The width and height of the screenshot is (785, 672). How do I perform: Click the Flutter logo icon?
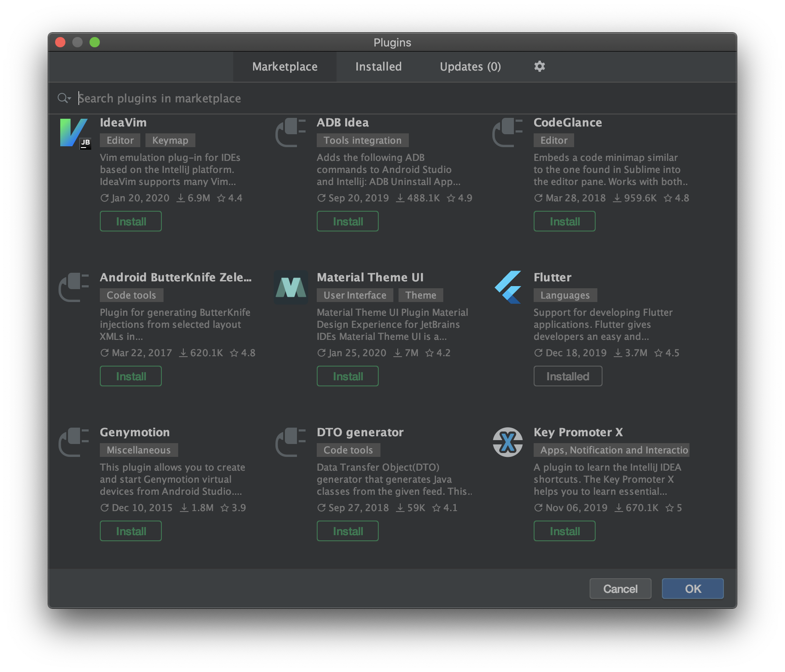pos(508,287)
